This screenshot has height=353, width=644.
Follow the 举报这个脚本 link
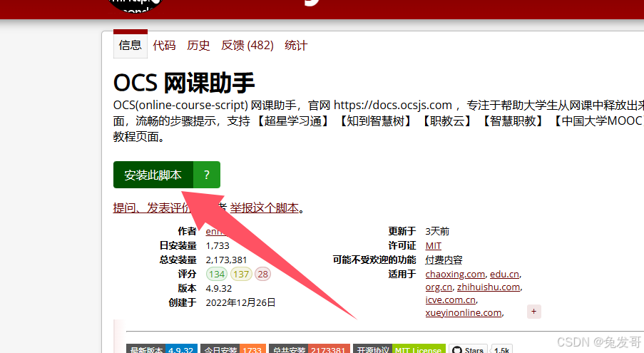(x=265, y=208)
